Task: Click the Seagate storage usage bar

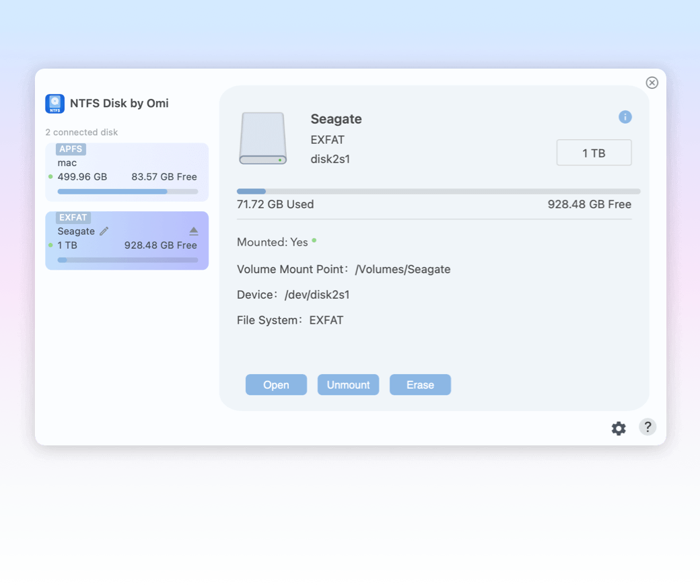Action: pos(438,191)
